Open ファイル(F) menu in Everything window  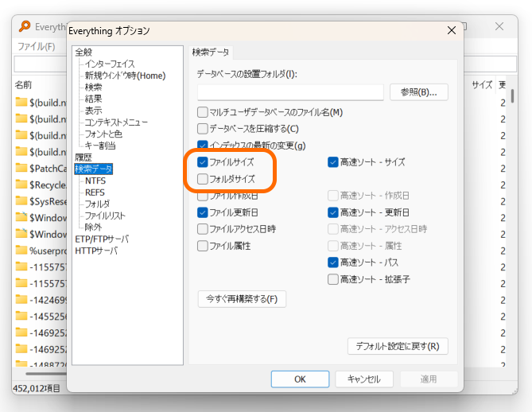point(37,46)
